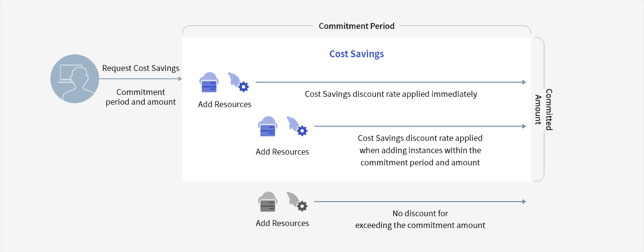Click the "Commitment Period" label
644x252 pixels.
[356, 26]
